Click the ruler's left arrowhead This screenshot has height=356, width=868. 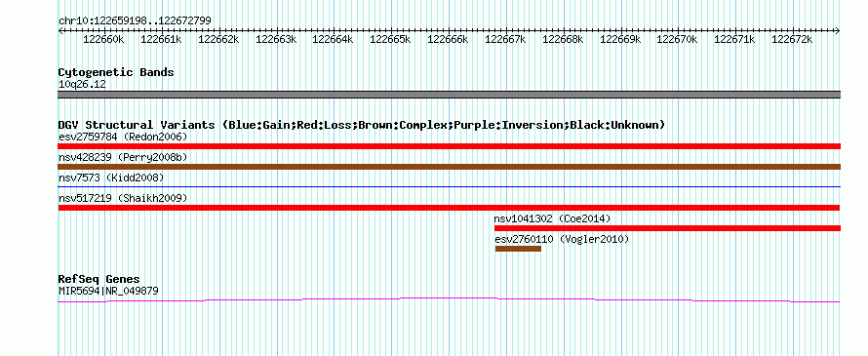coord(60,30)
